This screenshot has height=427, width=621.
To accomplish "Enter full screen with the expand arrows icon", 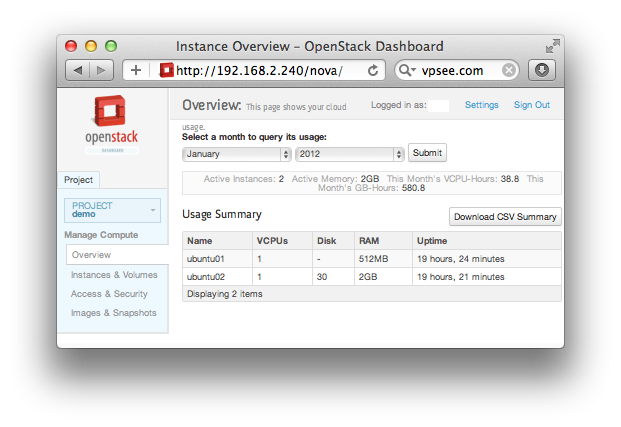I will point(552,46).
